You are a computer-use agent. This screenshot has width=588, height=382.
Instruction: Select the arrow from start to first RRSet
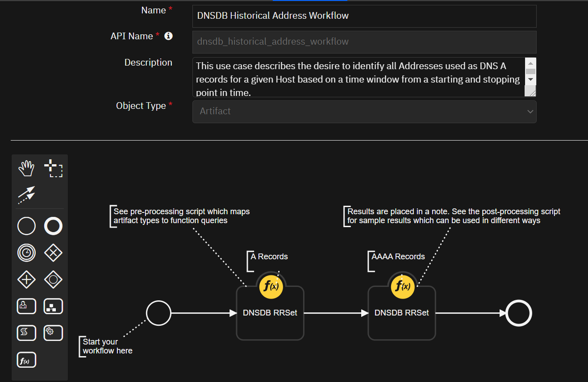coord(204,313)
